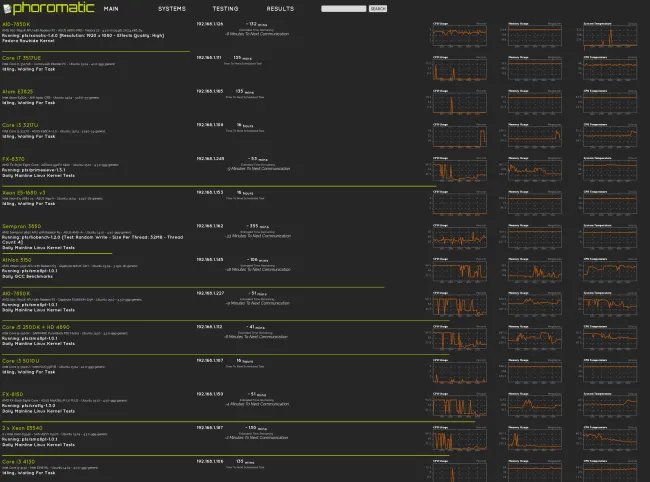Open Core i5 2500K + HD 4890 system

36,327
